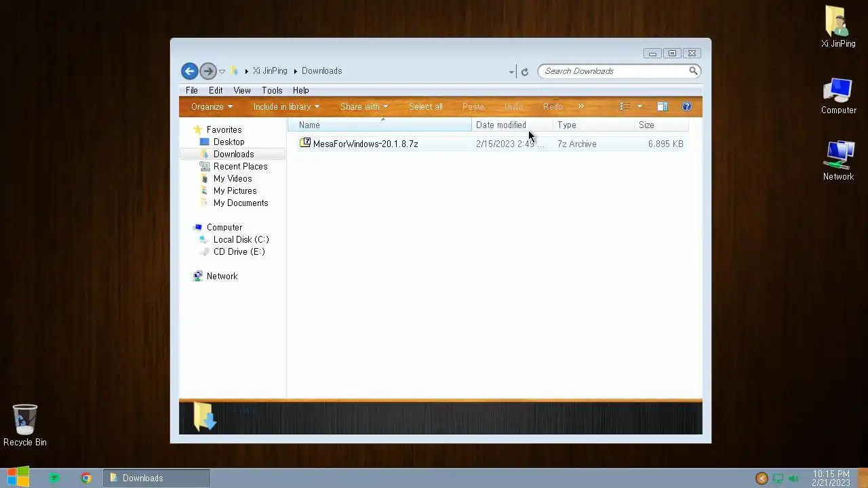Open the Windows Start button

[x=18, y=477]
